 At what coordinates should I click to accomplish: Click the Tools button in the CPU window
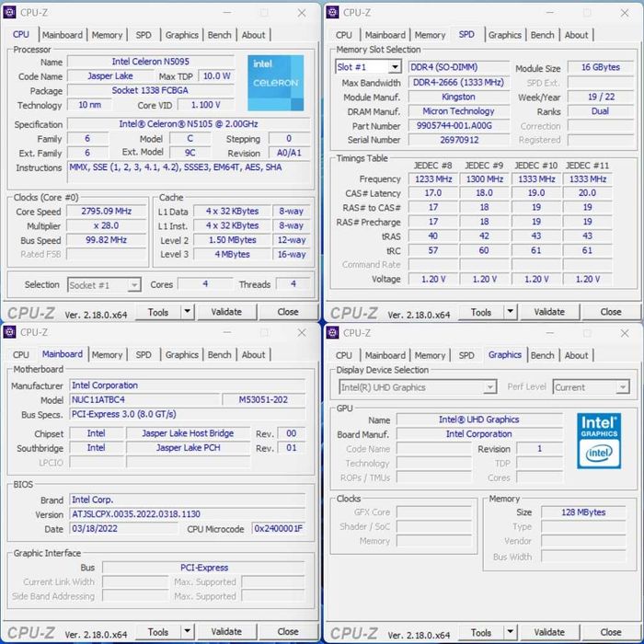point(158,312)
